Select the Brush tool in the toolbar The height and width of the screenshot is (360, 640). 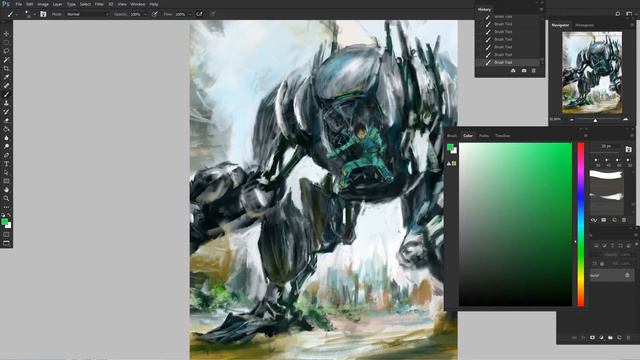[x=6, y=94]
